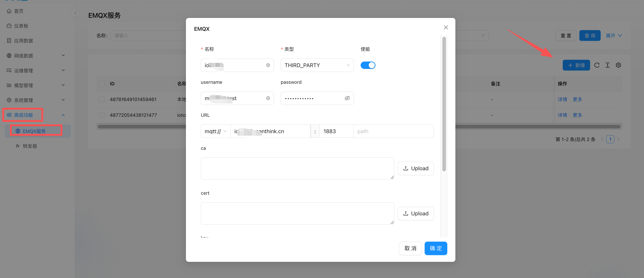Check the box for row 48781649101459461
The height and width of the screenshot is (278, 644).
point(102,99)
